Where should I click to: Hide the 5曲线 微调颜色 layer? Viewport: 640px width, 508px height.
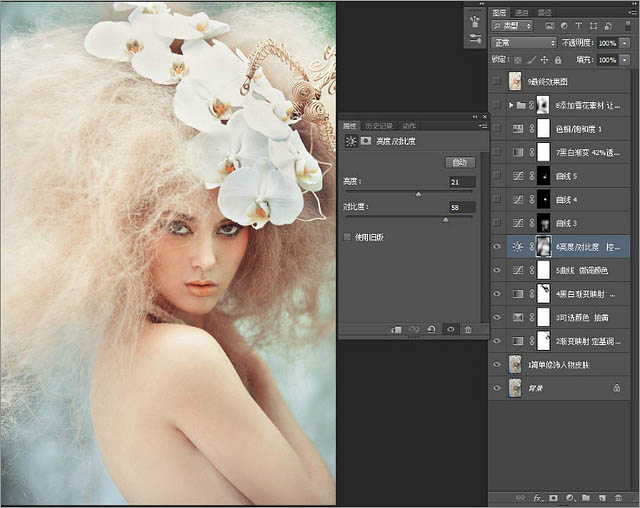tap(498, 270)
